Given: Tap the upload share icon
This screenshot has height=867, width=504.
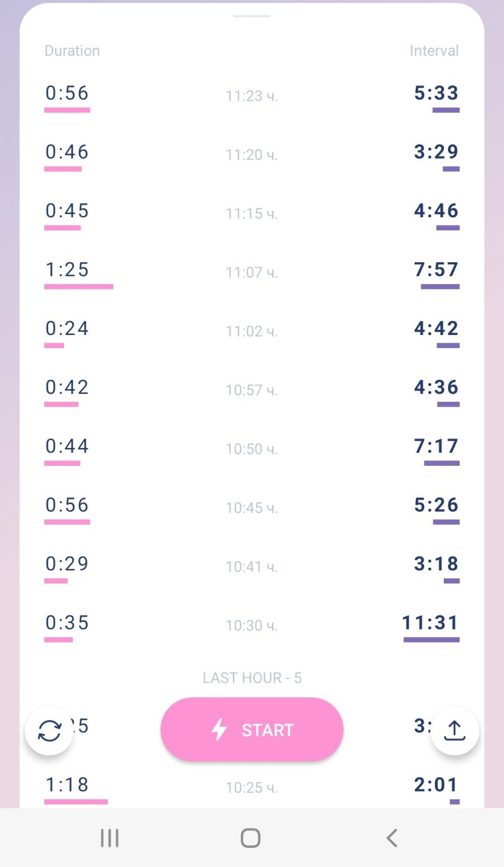Looking at the screenshot, I should [454, 731].
